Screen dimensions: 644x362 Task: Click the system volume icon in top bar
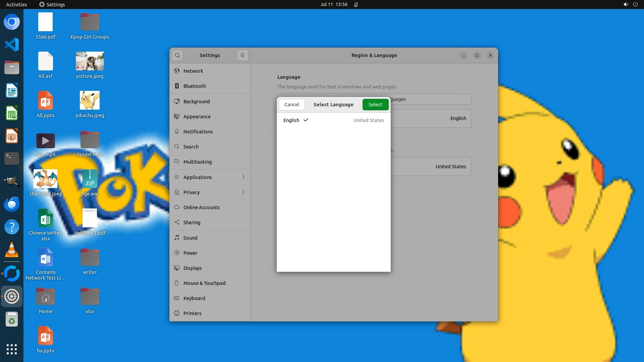pyautogui.click(x=626, y=4)
